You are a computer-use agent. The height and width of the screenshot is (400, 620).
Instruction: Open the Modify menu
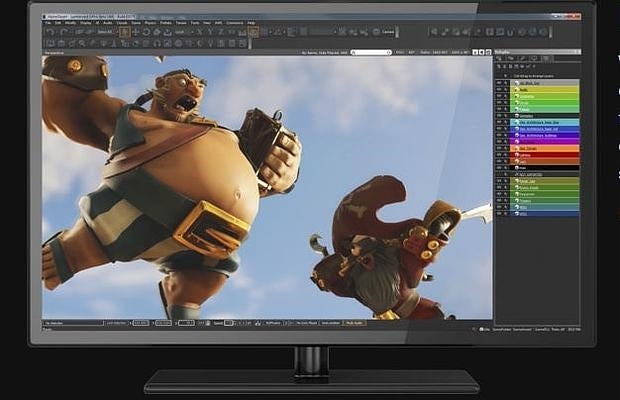pos(70,23)
